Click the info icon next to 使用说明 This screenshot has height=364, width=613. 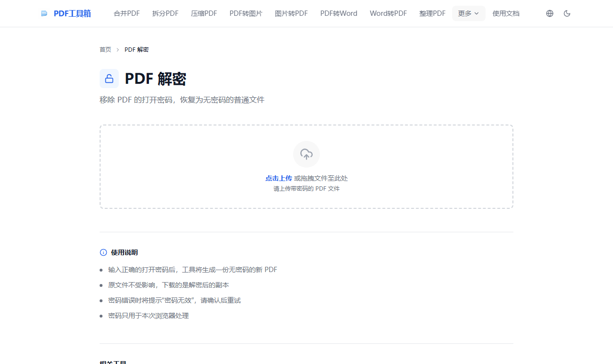[x=103, y=252]
